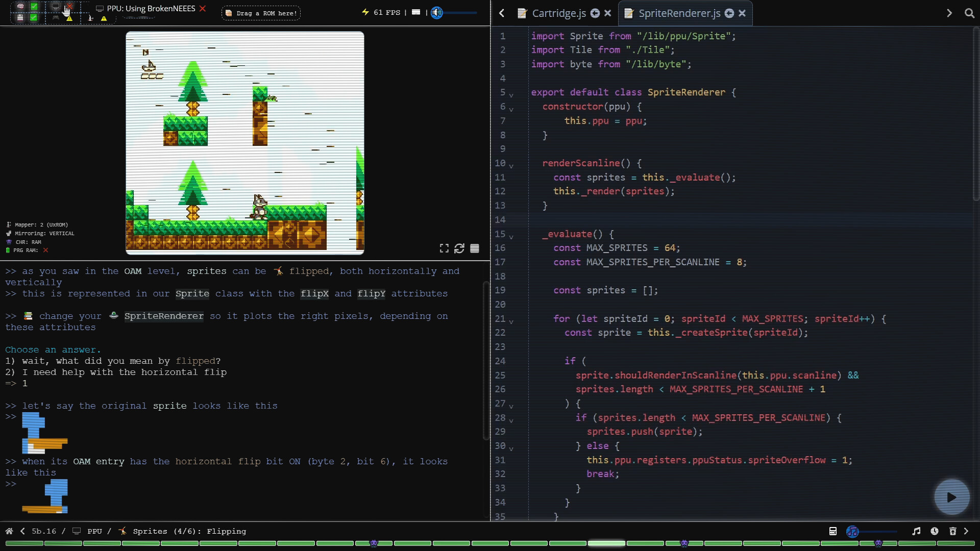Click the home icon in the status bar
Screen dimensions: 980x551
9,531
